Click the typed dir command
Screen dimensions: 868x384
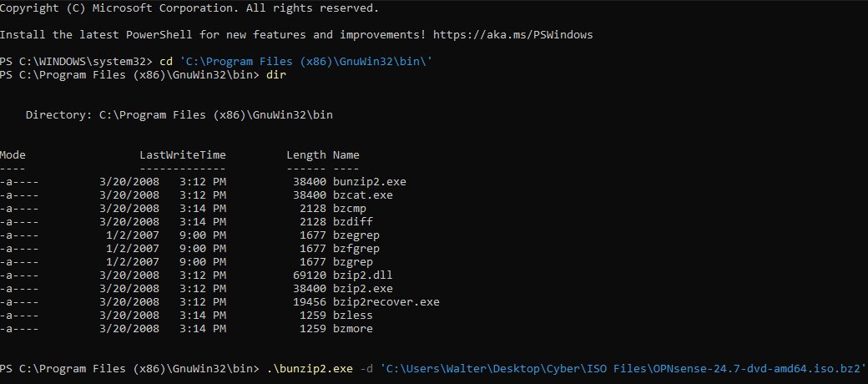(276, 75)
